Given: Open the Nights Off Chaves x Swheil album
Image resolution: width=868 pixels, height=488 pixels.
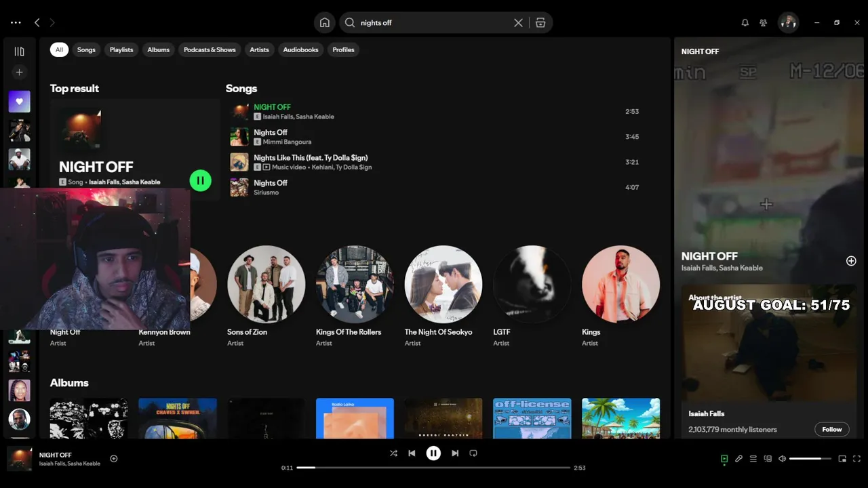Looking at the screenshot, I should [x=178, y=418].
